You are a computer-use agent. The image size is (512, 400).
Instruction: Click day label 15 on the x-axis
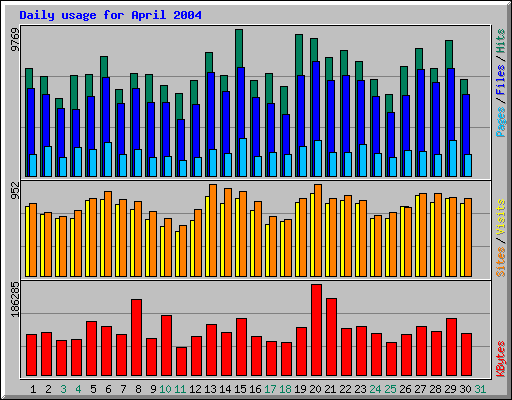240,389
